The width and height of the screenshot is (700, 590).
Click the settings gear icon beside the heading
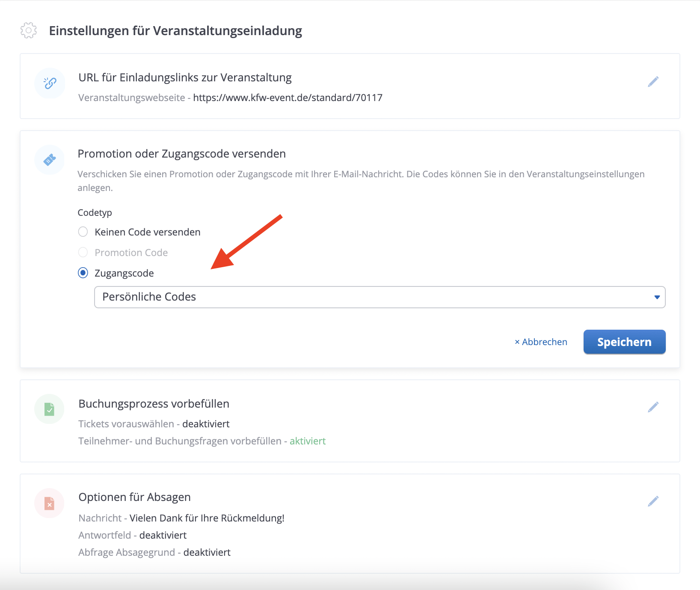tap(29, 30)
